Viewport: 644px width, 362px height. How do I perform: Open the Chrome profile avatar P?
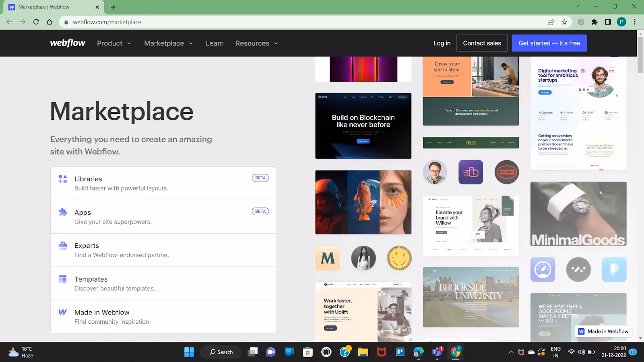(x=621, y=22)
